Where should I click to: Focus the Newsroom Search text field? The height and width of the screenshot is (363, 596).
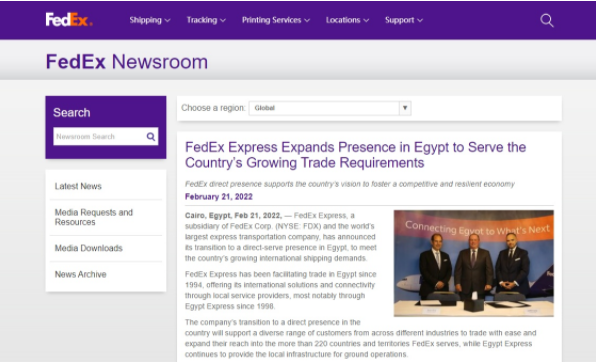point(100,136)
